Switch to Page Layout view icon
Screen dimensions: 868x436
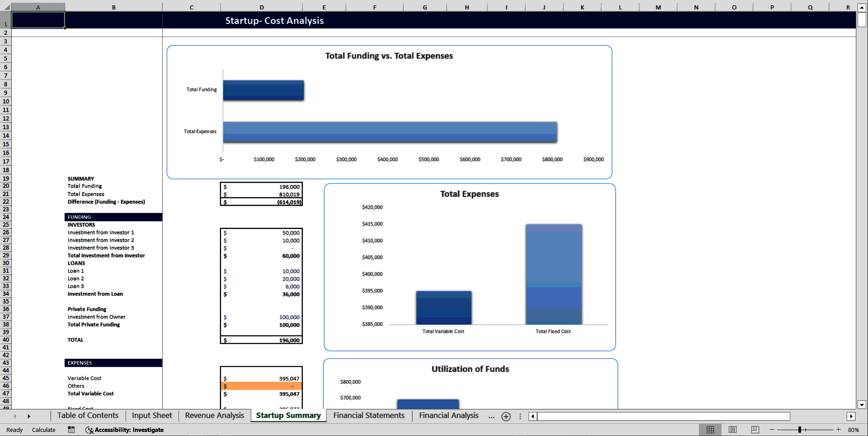point(732,430)
